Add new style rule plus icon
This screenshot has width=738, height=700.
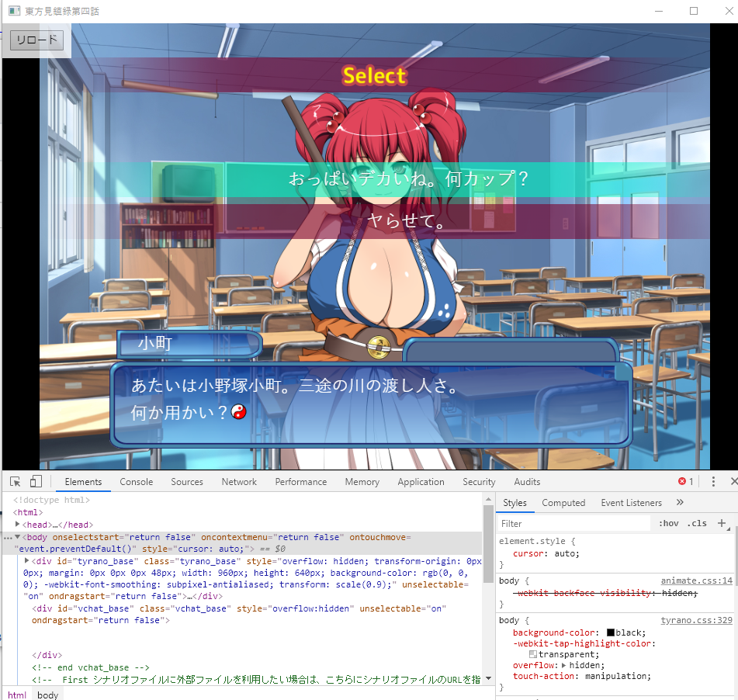[722, 523]
